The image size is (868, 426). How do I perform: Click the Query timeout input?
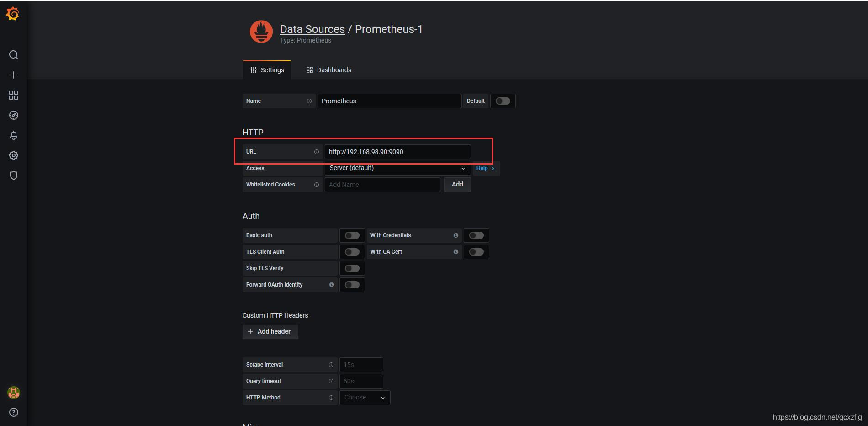pyautogui.click(x=361, y=381)
